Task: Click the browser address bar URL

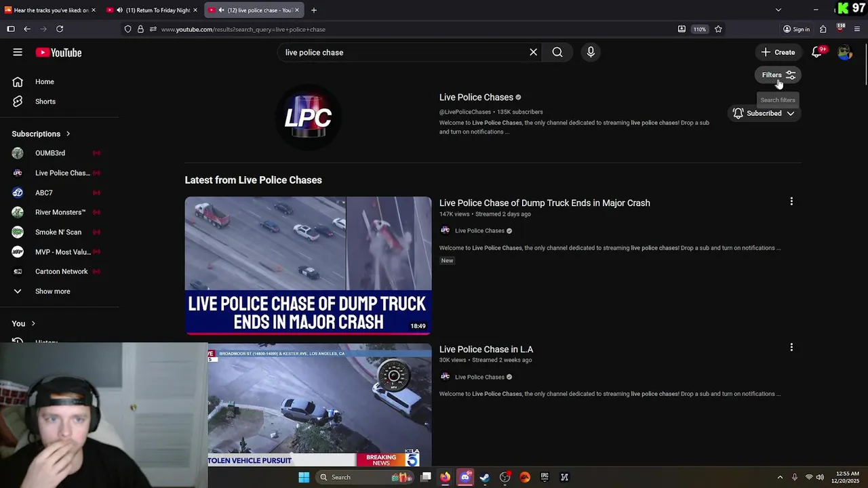Action: (x=243, y=29)
